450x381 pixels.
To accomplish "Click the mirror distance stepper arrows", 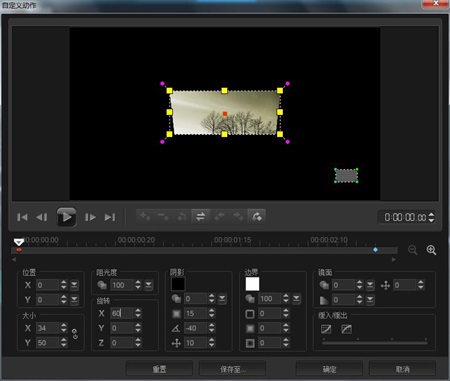I will point(421,285).
